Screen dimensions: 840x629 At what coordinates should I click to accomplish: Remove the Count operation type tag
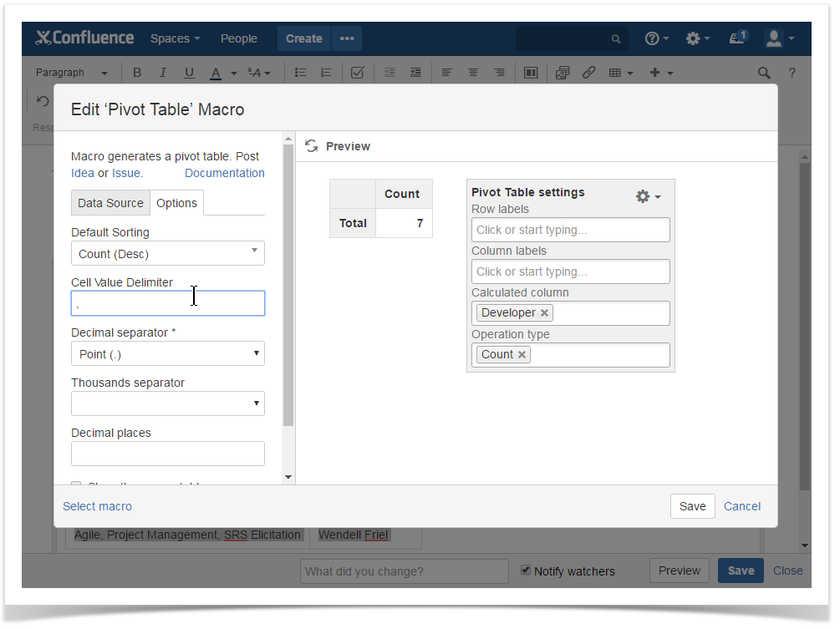[x=522, y=355]
